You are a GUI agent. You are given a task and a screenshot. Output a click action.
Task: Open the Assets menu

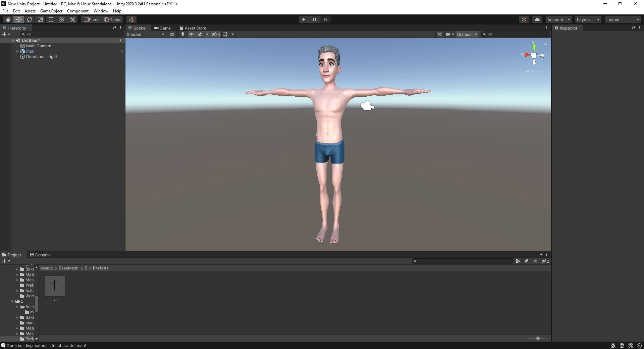[30, 11]
